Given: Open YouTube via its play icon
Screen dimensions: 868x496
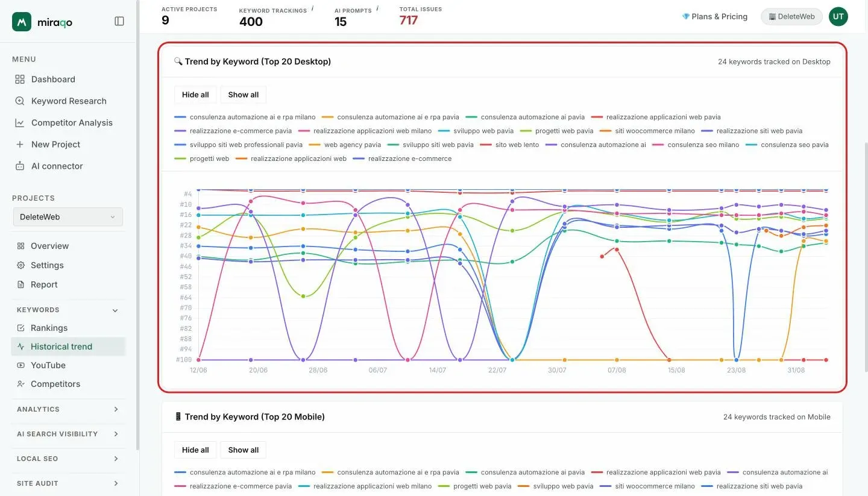Looking at the screenshot, I should [20, 365].
